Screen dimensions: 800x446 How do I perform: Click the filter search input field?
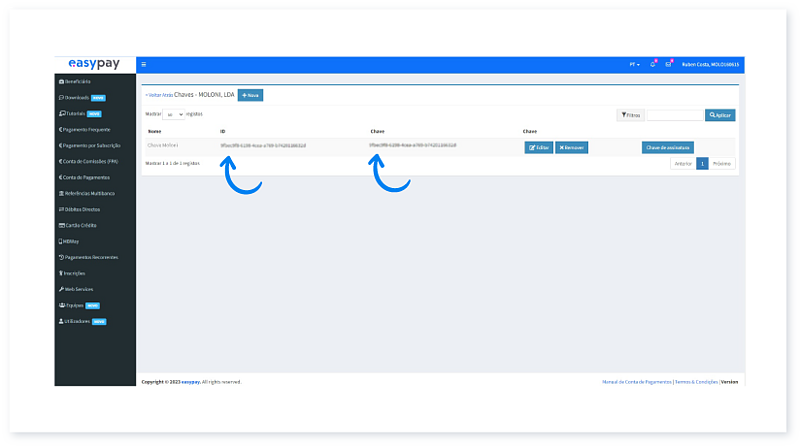tap(675, 115)
